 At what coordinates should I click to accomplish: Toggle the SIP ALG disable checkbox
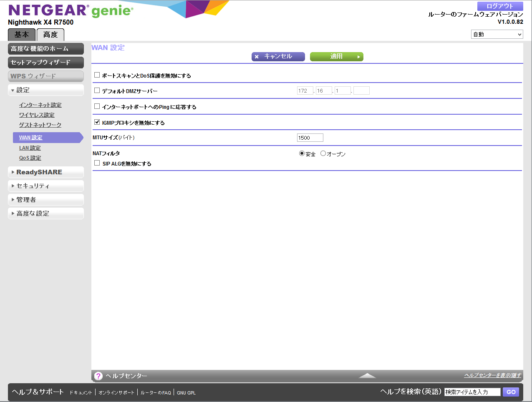click(x=97, y=163)
